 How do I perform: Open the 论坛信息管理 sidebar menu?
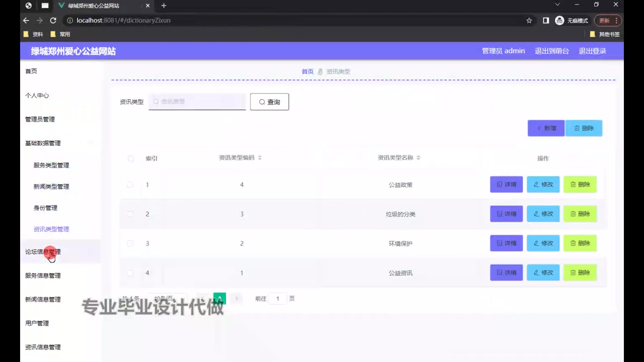(x=43, y=252)
